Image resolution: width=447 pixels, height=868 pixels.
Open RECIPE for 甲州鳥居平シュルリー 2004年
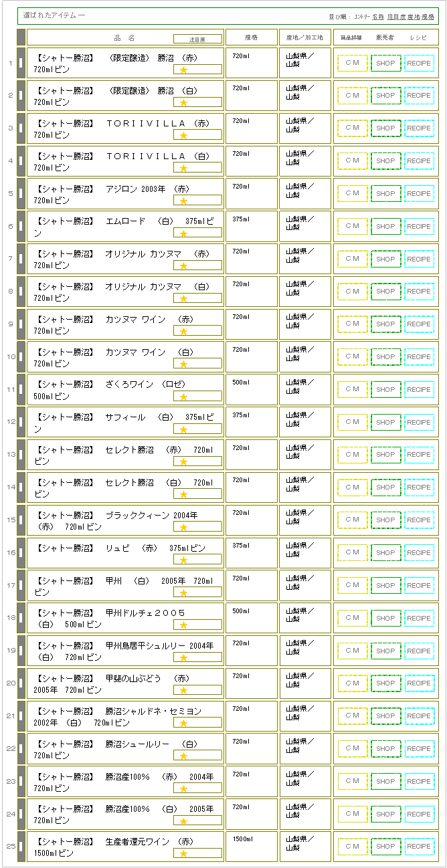coord(420,651)
